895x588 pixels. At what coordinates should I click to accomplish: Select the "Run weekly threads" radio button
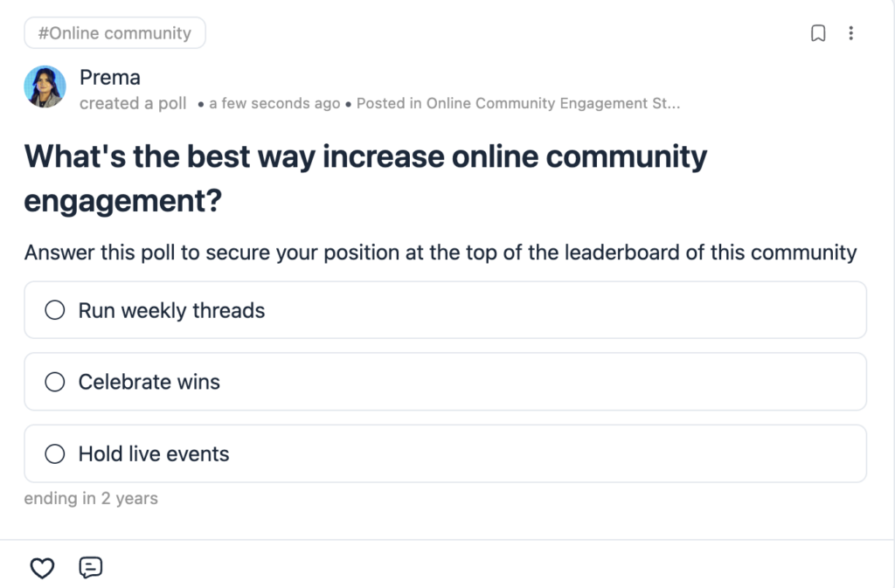click(x=55, y=309)
